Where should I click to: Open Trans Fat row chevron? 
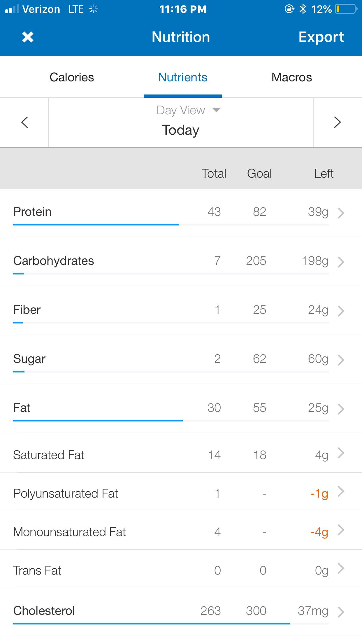click(x=341, y=568)
